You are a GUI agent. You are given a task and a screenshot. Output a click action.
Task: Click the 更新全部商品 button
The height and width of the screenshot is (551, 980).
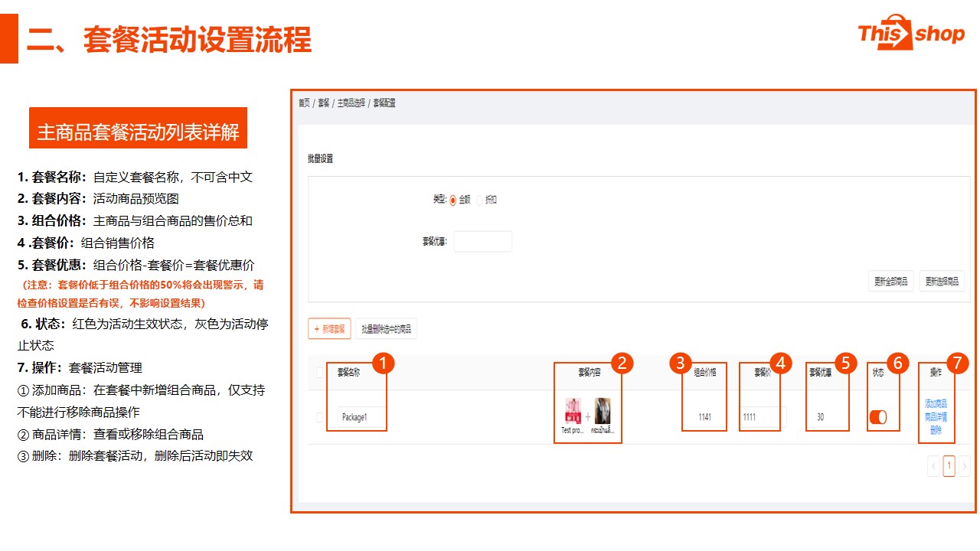point(890,282)
